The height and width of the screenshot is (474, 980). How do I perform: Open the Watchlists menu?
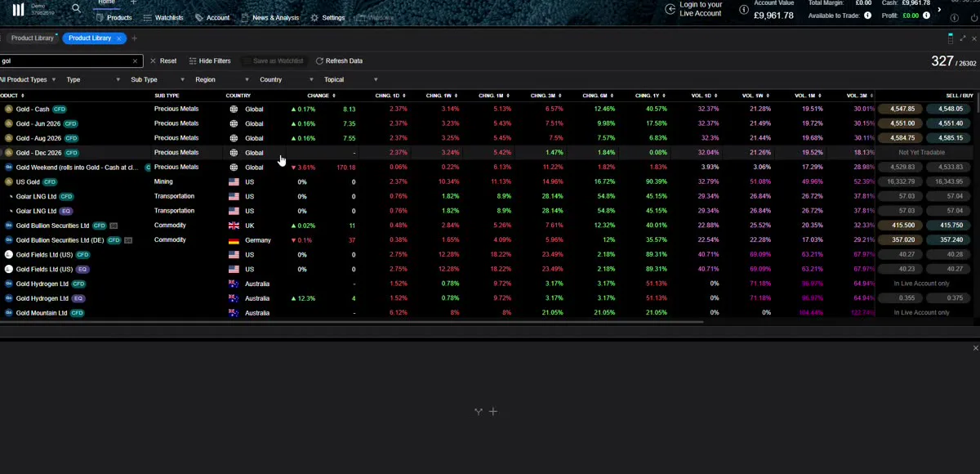click(x=164, y=17)
